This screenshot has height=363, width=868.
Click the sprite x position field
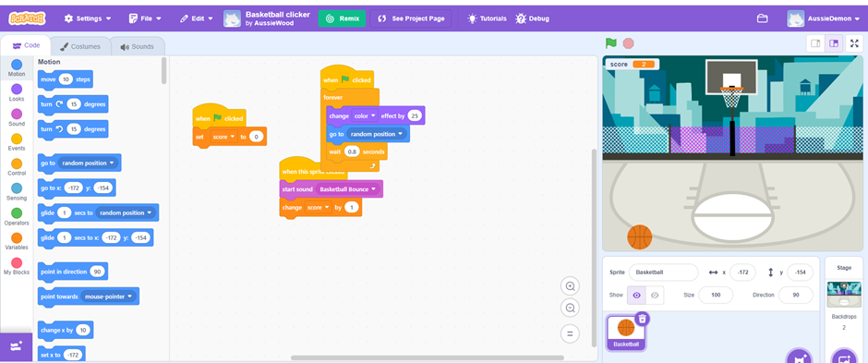tap(743, 272)
